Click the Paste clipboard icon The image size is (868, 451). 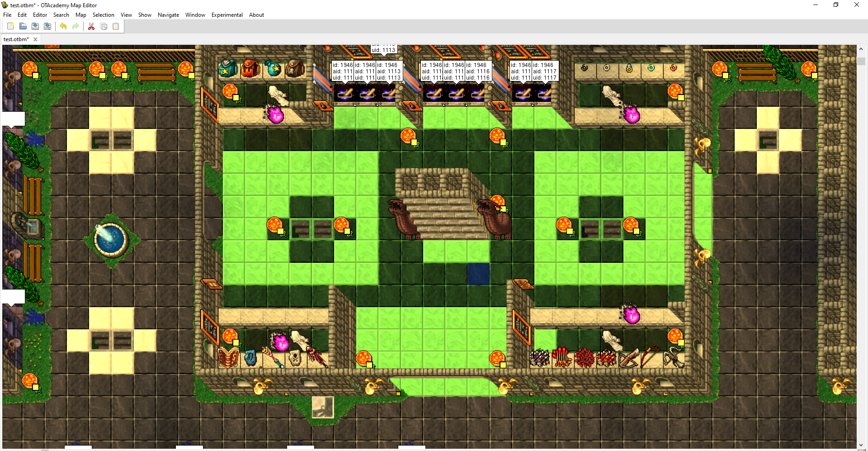116,26
